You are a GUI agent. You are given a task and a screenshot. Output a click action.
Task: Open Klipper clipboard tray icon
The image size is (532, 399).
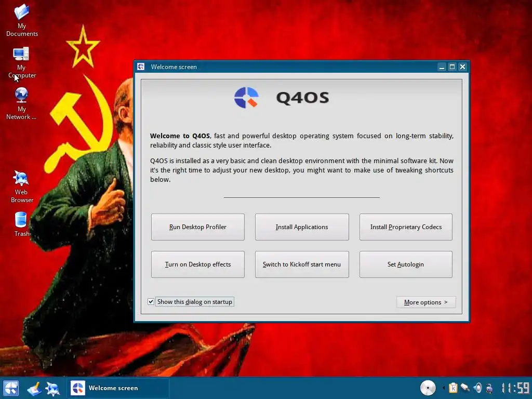[453, 388]
